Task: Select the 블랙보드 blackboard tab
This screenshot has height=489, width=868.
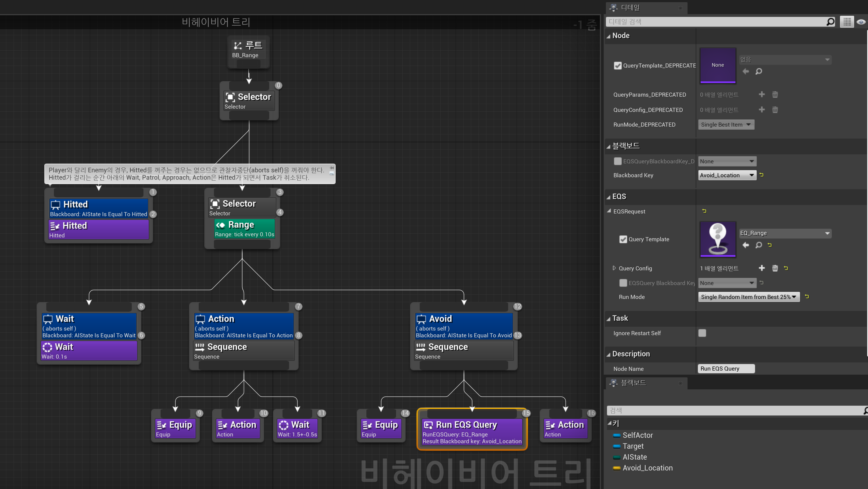Action: [633, 383]
